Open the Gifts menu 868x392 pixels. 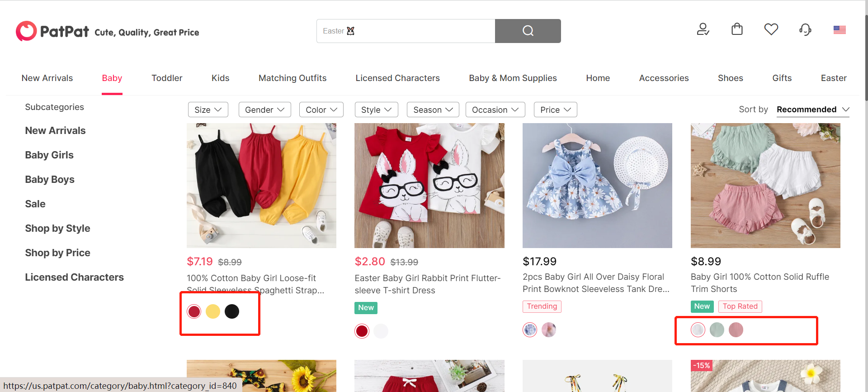(x=782, y=78)
